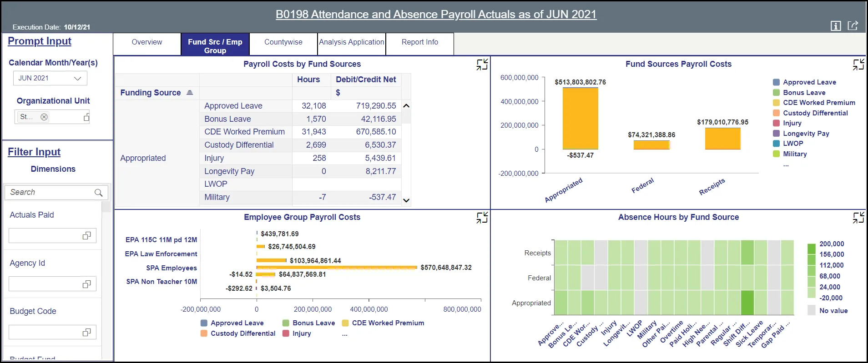The width and height of the screenshot is (868, 363).
Task: Click the Approved Leave legend color swatch
Action: tap(776, 82)
